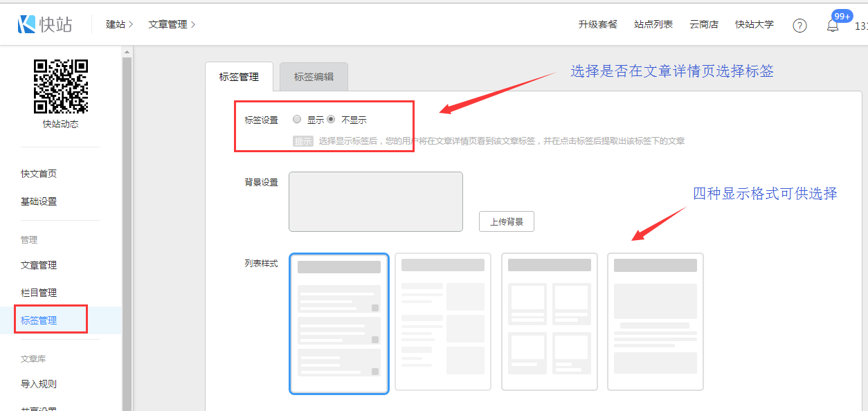Choose the fourth large-image list style layout

655,322
